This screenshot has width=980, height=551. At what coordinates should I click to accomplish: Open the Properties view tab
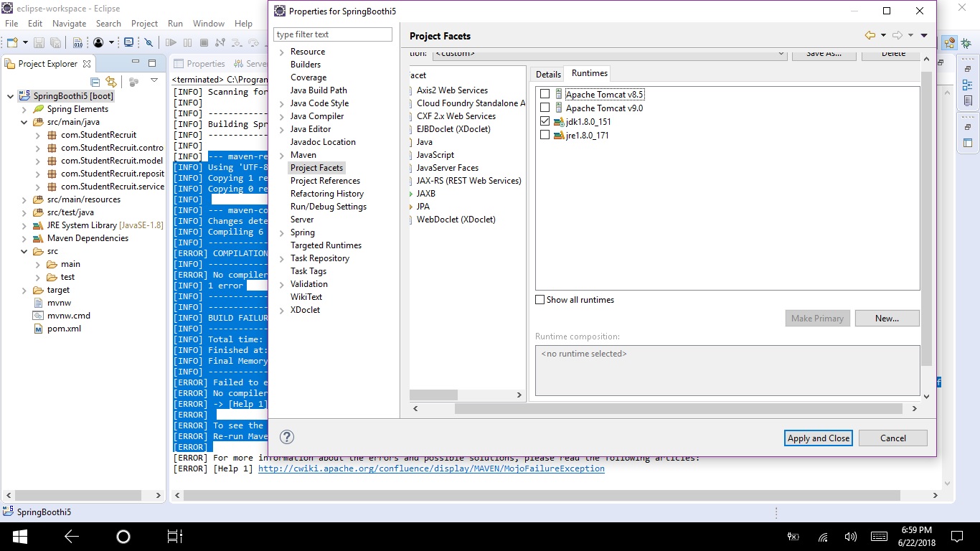click(x=199, y=64)
